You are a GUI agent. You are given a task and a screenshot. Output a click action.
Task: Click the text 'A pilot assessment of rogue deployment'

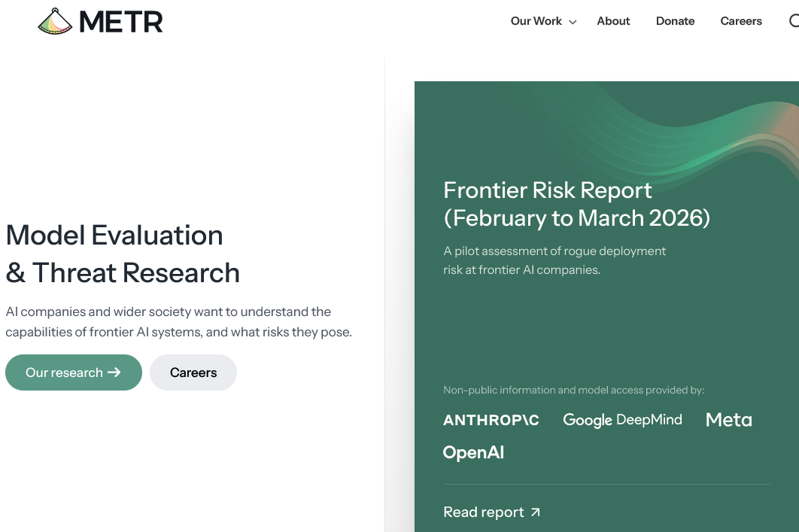click(x=554, y=251)
